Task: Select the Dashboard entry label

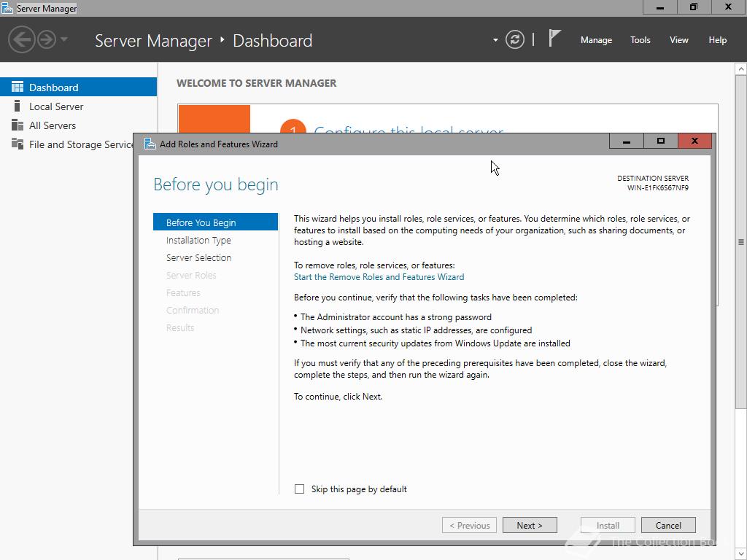Action: tap(54, 87)
